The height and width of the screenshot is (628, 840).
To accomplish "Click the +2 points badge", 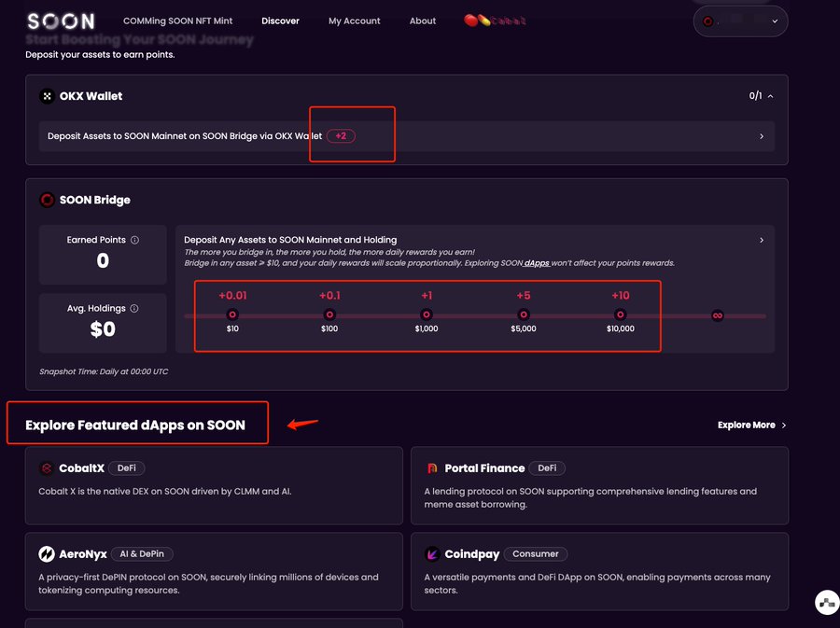I will click(341, 136).
